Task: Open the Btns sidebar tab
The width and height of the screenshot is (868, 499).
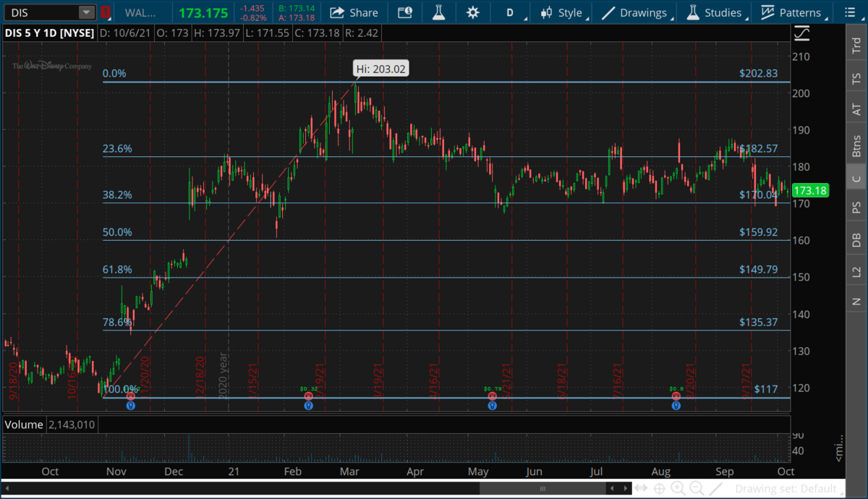Action: [856, 145]
